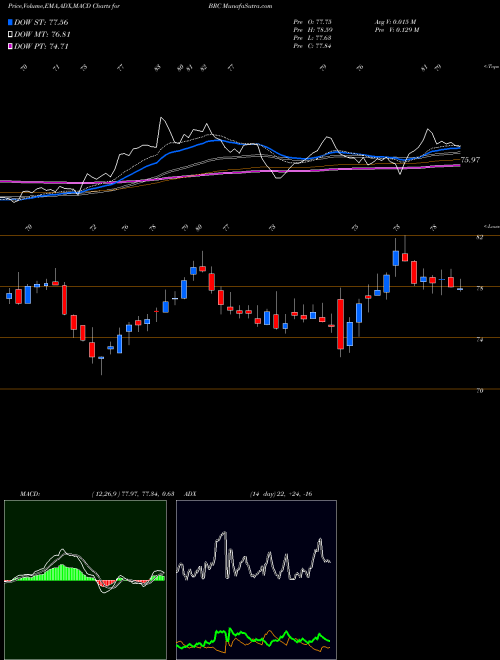Click the 78 price axis label
This screenshot has height=660, width=500.
tap(479, 289)
